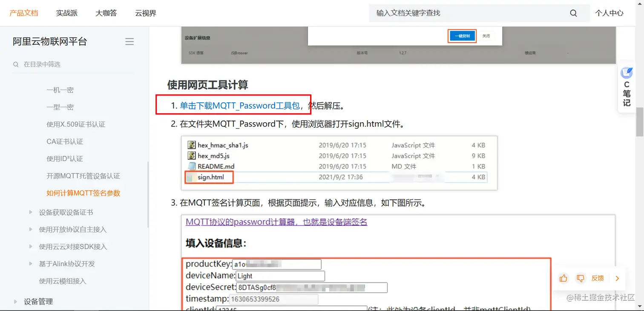Open the C笔记 notes widget
The image size is (644, 311).
point(627,88)
